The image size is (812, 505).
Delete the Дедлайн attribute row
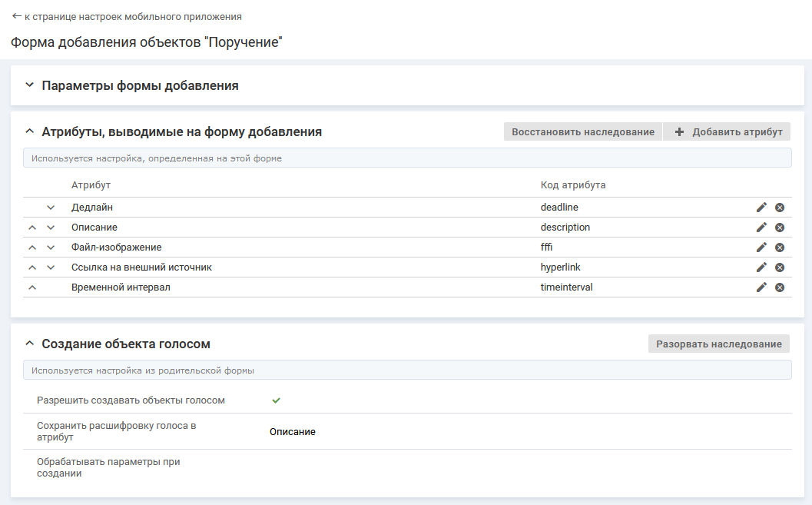779,208
